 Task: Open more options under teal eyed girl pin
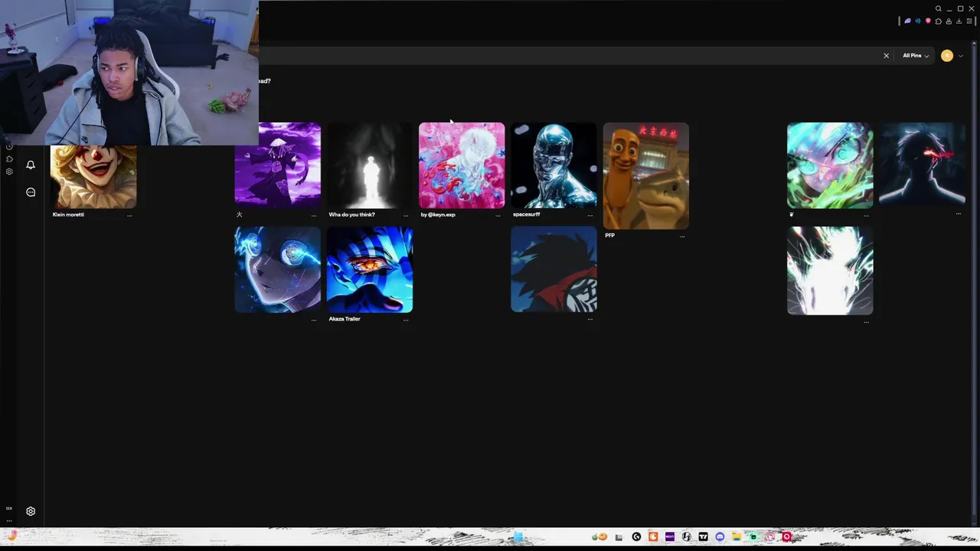click(x=866, y=216)
